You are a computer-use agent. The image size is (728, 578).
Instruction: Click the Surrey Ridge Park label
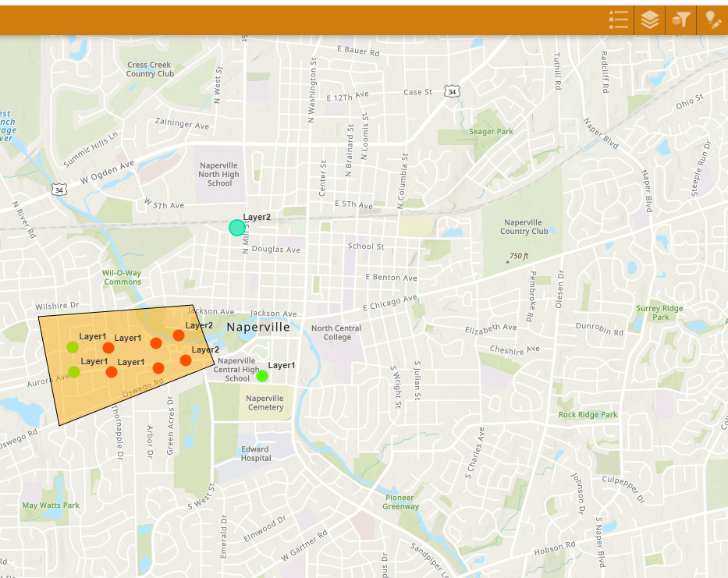point(660,313)
